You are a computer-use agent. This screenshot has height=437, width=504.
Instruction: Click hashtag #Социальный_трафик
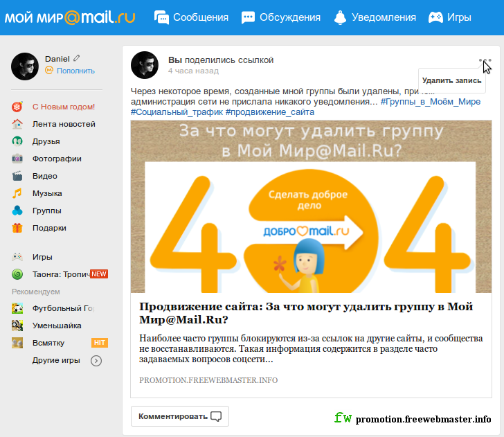(x=177, y=112)
